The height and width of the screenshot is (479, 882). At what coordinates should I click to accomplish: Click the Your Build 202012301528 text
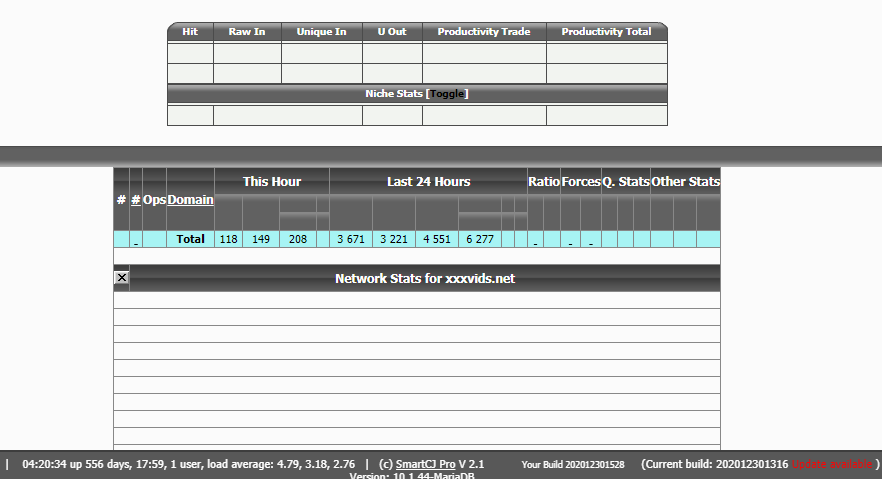click(573, 464)
